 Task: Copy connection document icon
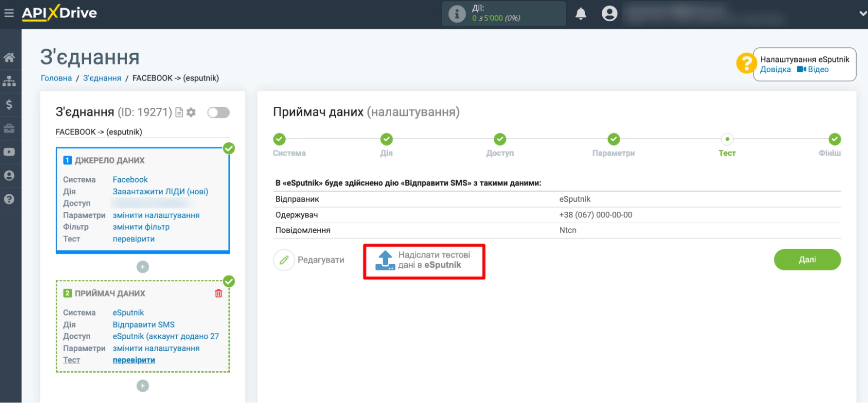point(179,113)
